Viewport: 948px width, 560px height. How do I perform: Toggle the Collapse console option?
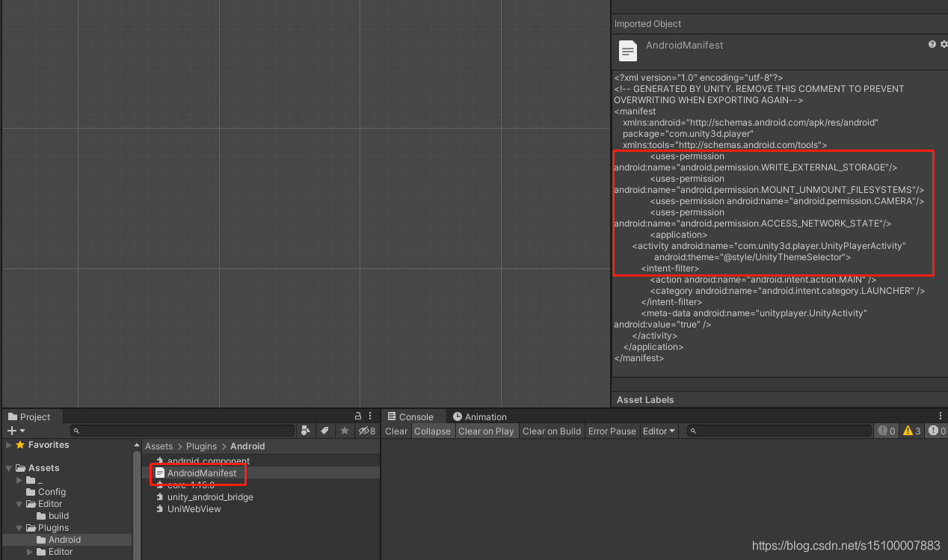[x=432, y=431]
